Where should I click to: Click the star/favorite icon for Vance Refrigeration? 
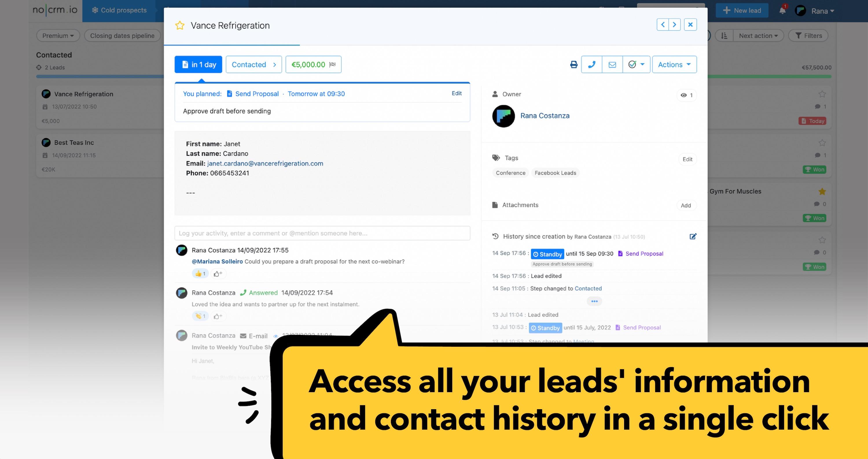[x=181, y=25]
